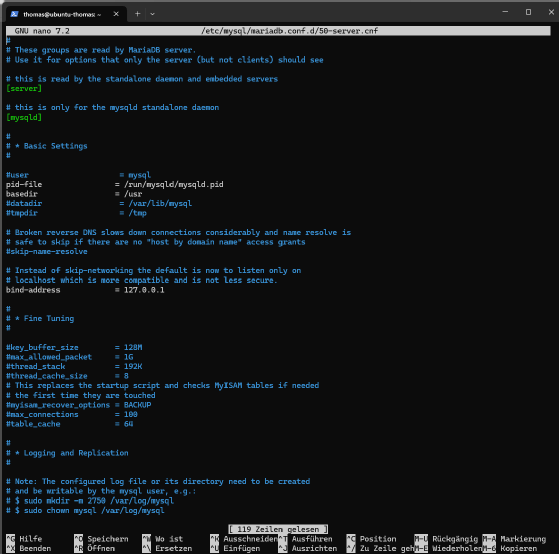This screenshot has height=554, width=559.
Task: Click the Kopieren shortcut in footer
Action: [510, 548]
